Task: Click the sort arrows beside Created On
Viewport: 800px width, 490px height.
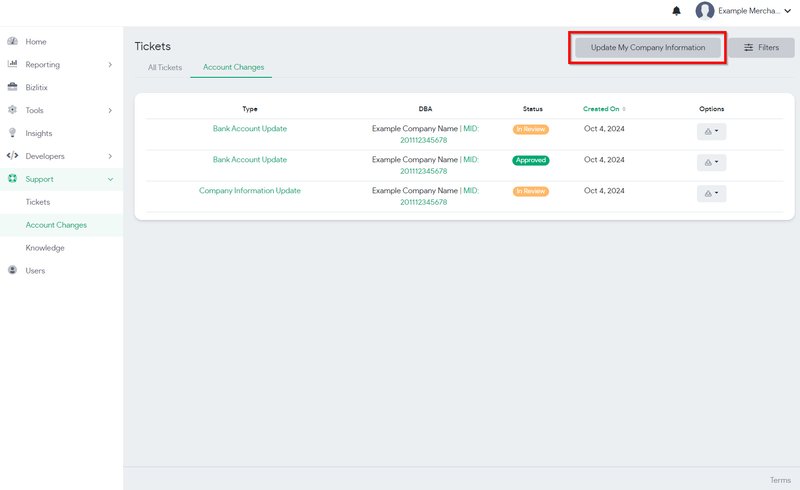Action: [x=624, y=109]
